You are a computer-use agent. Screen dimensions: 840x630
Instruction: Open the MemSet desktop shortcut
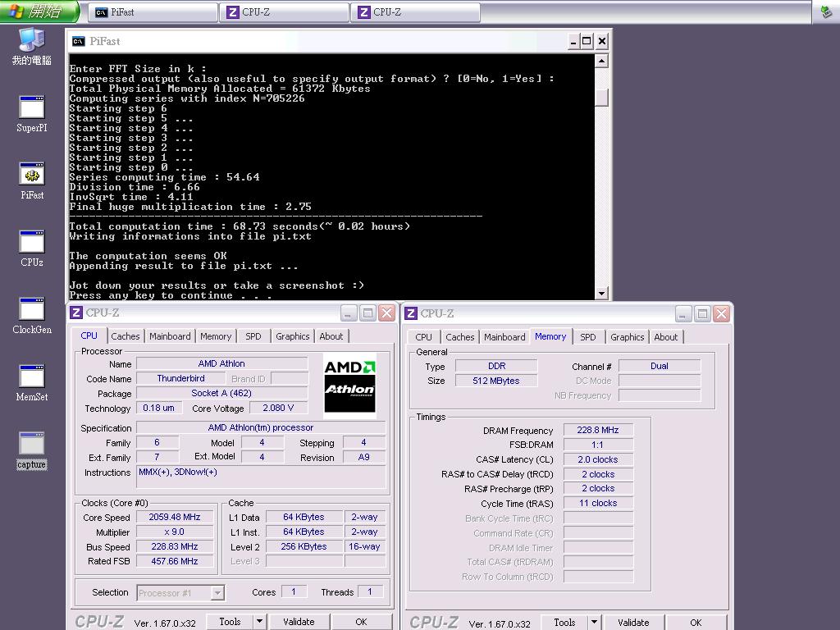coord(32,383)
